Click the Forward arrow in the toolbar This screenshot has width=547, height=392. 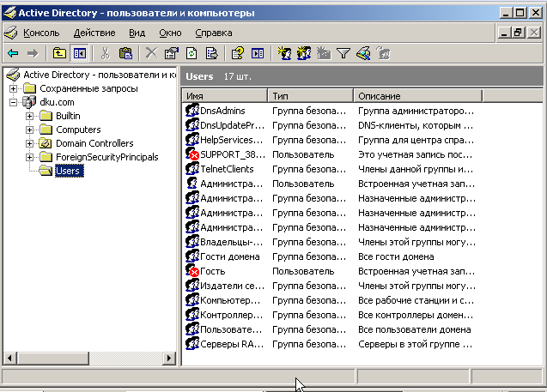pos(33,53)
